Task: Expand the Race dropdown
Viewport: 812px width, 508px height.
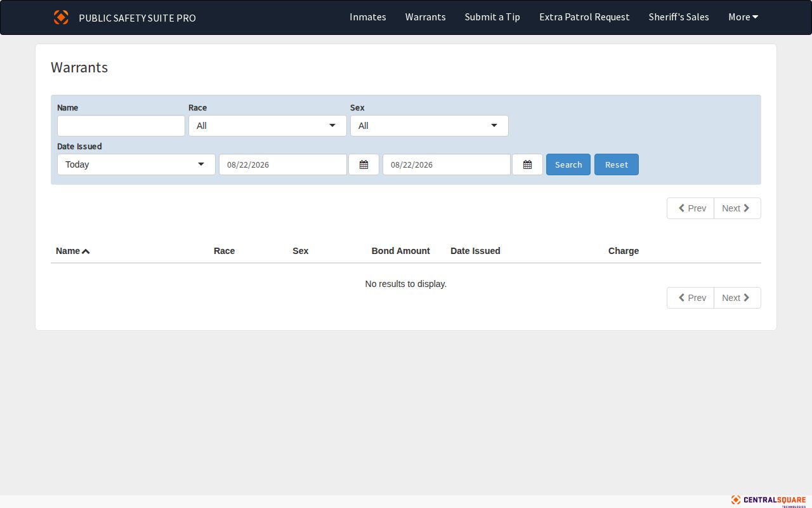Action: 268,126
